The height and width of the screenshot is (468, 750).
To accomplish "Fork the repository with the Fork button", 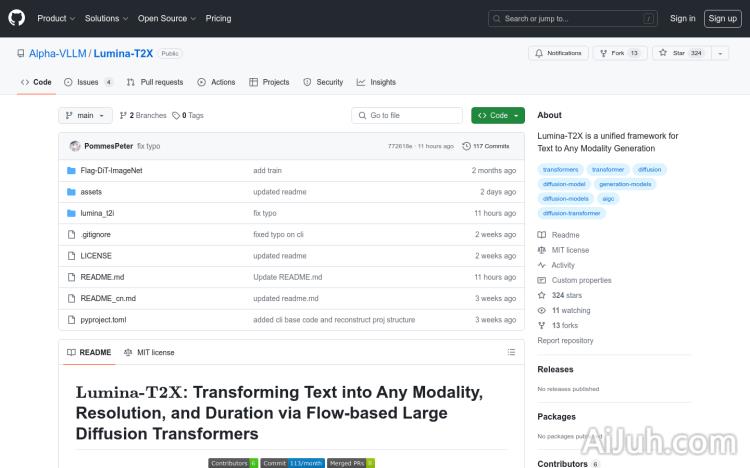I will 619,53.
